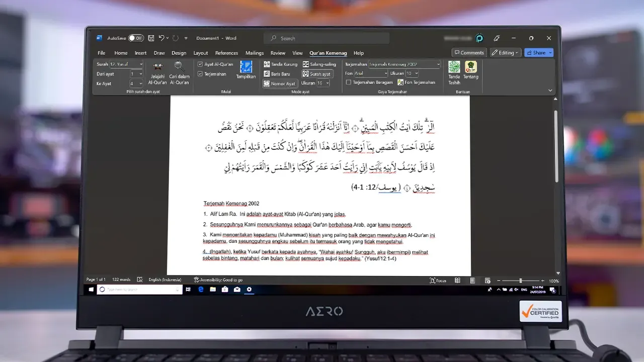Open the Surah dropdown showing 12. Yusuf
This screenshot has width=644, height=362.
tap(126, 64)
